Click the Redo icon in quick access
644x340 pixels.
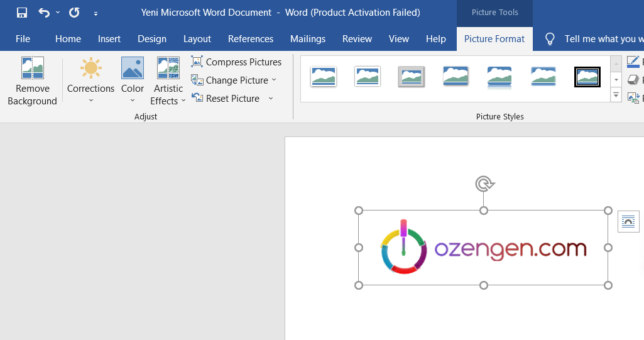tap(74, 13)
